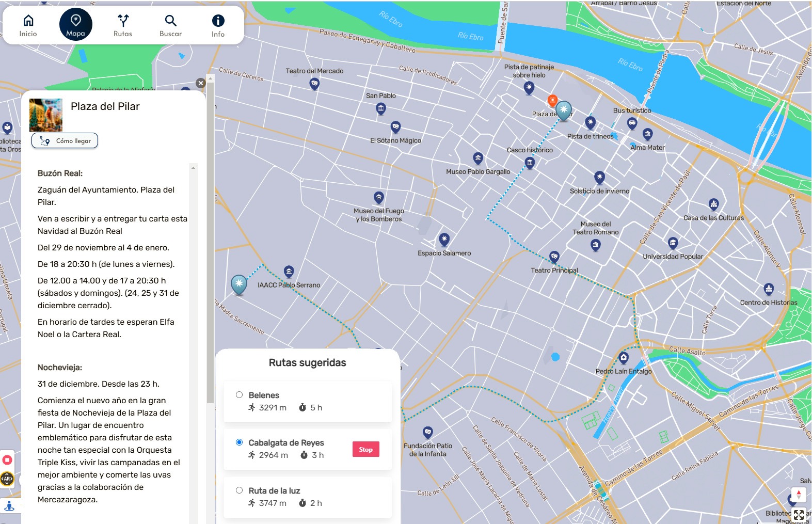Select the Cabalgata de Reyes radio button
Image resolution: width=812 pixels, height=524 pixels.
click(x=239, y=442)
